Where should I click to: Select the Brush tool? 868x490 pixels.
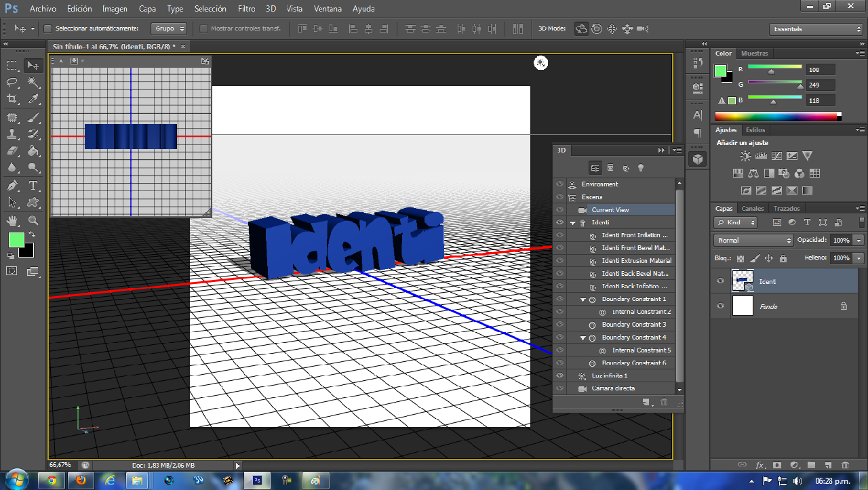pos(33,117)
